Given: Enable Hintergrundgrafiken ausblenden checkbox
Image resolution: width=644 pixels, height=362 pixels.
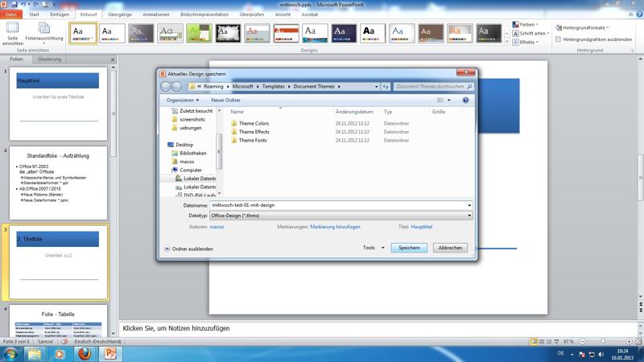Looking at the screenshot, I should pos(559,39).
